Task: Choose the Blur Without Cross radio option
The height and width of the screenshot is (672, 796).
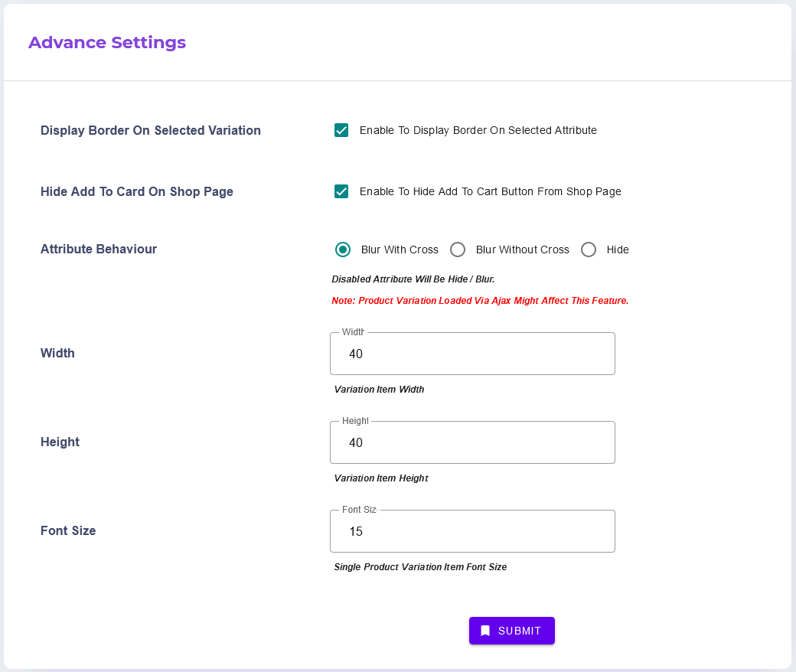Action: (458, 250)
